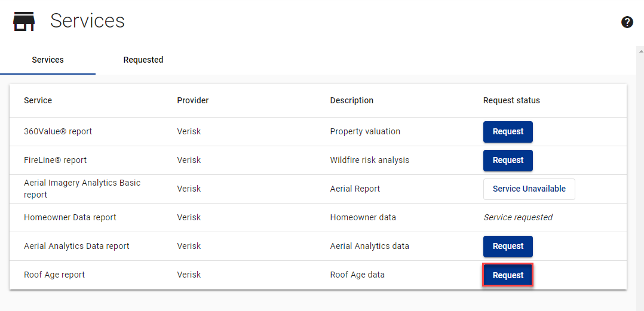Click the Services page title heading
Image resolution: width=644 pixels, height=311 pixels.
point(87,21)
